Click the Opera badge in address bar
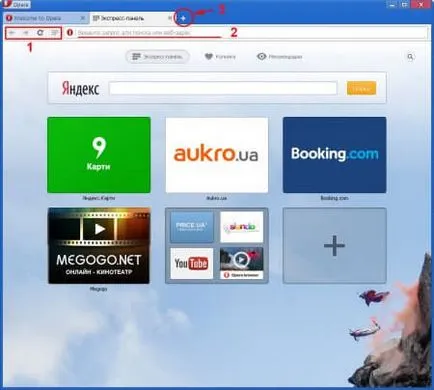Image resolution: width=434 pixels, height=390 pixels. (x=70, y=33)
